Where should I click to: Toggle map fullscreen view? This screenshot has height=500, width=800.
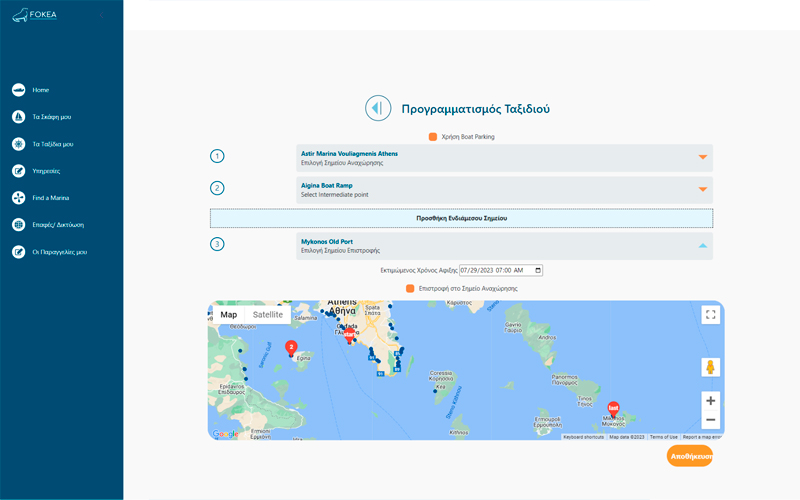point(711,315)
